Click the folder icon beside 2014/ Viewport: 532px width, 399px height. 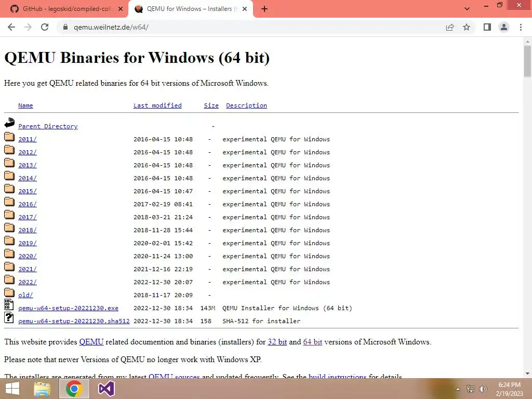coord(9,176)
